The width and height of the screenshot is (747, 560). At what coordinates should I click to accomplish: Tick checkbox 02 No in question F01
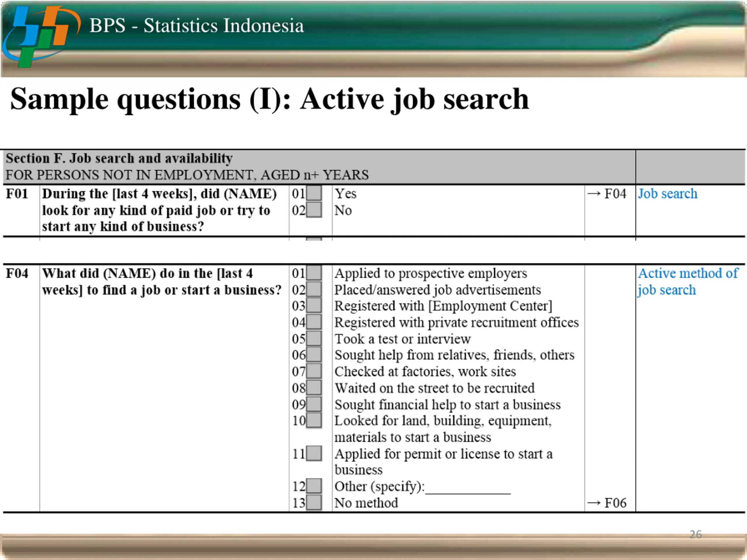click(x=314, y=210)
